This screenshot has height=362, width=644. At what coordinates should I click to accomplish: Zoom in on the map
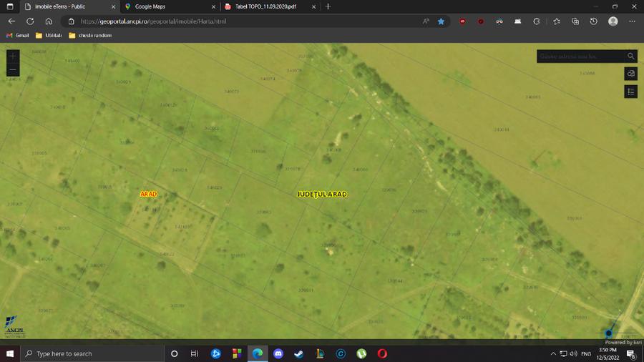[x=13, y=56]
